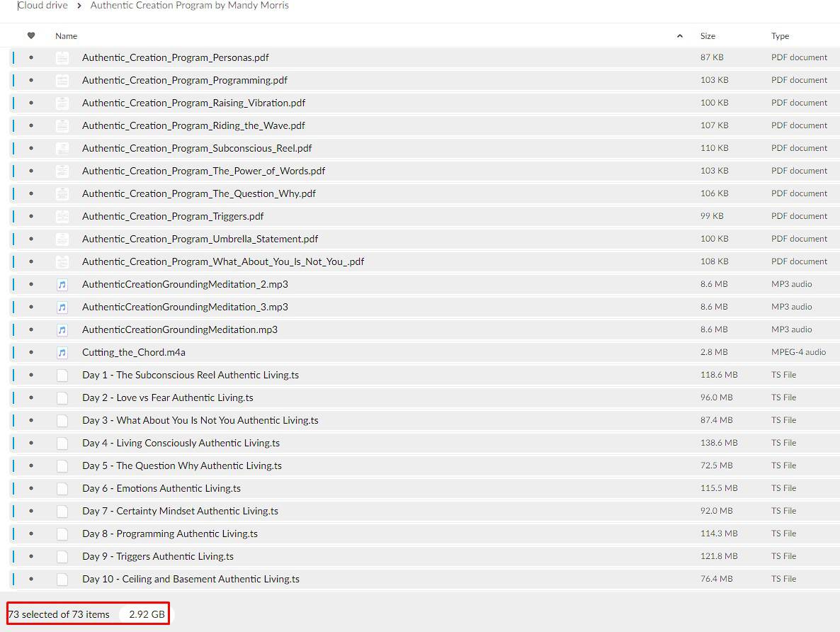Click the 2.92 GB selection size badge

[x=147, y=614]
